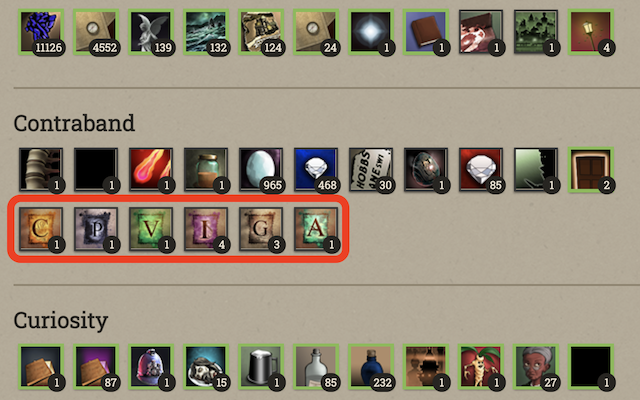Image resolution: width=640 pixels, height=400 pixels.
Task: Select the old woman portrait with 27
Action: pyautogui.click(x=536, y=366)
